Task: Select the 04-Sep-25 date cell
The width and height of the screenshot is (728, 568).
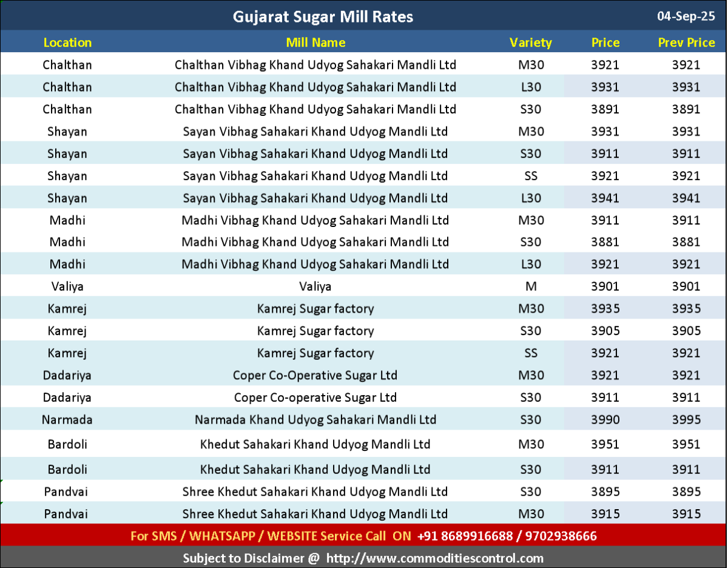Action: (x=686, y=16)
